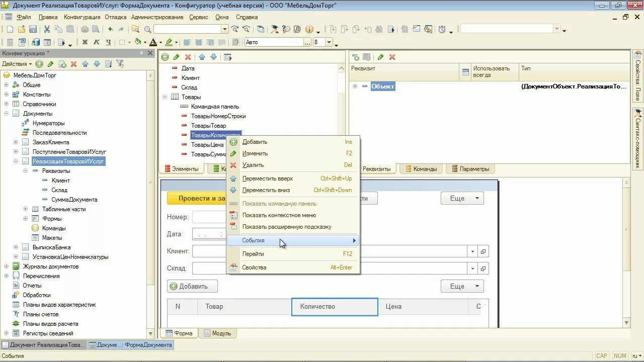Image resolution: width=644 pixels, height=362 pixels.
Task: Toggle italic К formatting icon
Action: pyautogui.click(x=97, y=42)
